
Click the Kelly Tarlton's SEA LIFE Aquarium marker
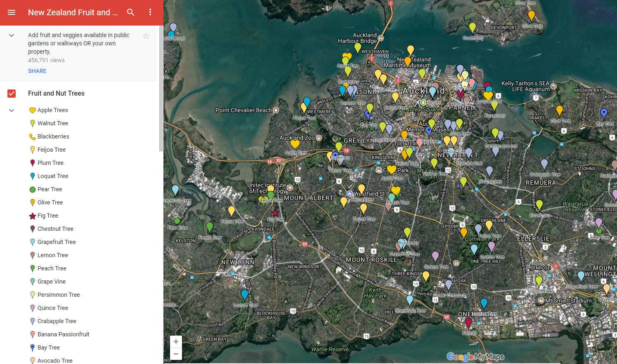point(553,86)
